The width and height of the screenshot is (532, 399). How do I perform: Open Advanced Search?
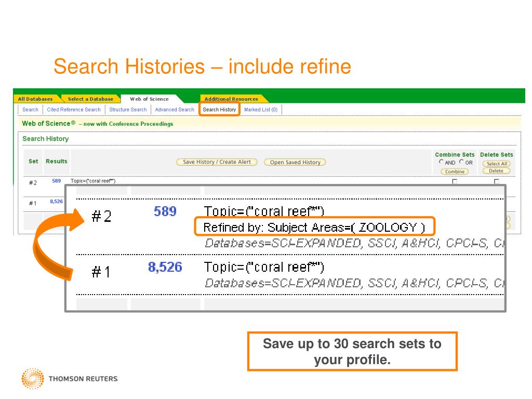point(175,110)
